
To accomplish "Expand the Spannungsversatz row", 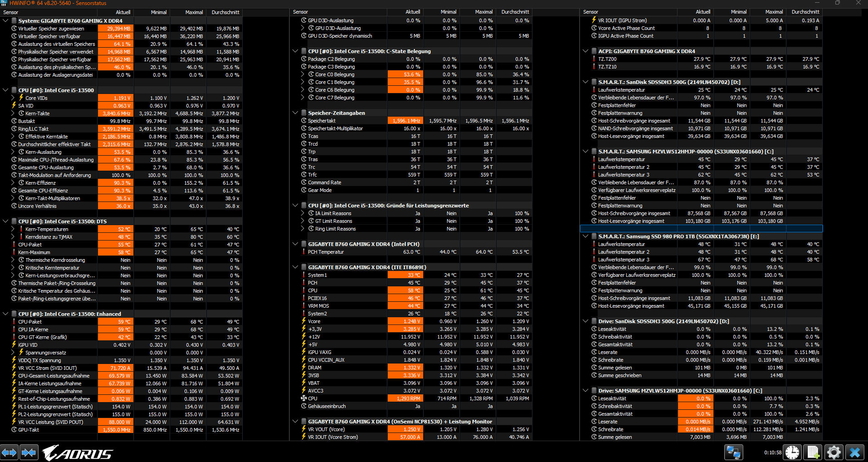I will pyautogui.click(x=13, y=353).
